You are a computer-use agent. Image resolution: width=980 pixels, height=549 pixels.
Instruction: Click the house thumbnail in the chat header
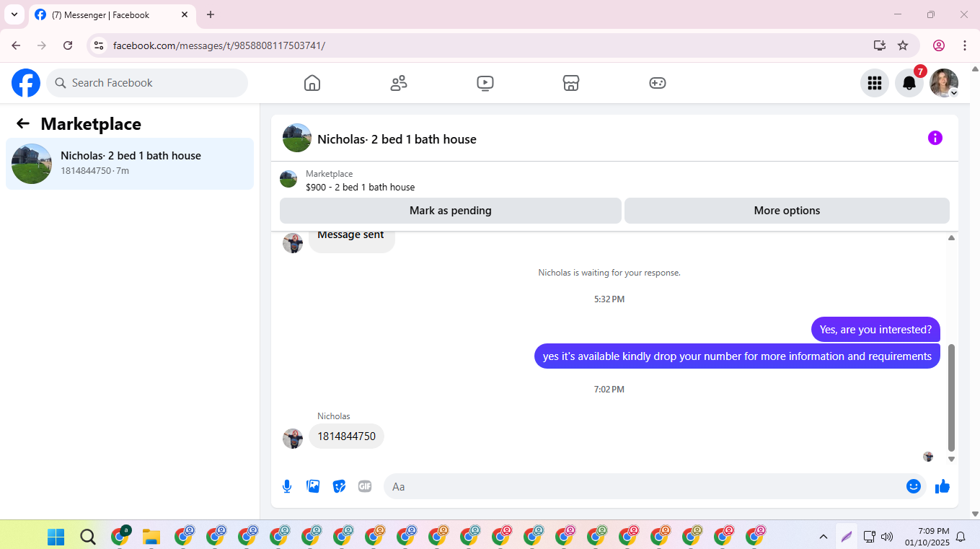point(297,138)
